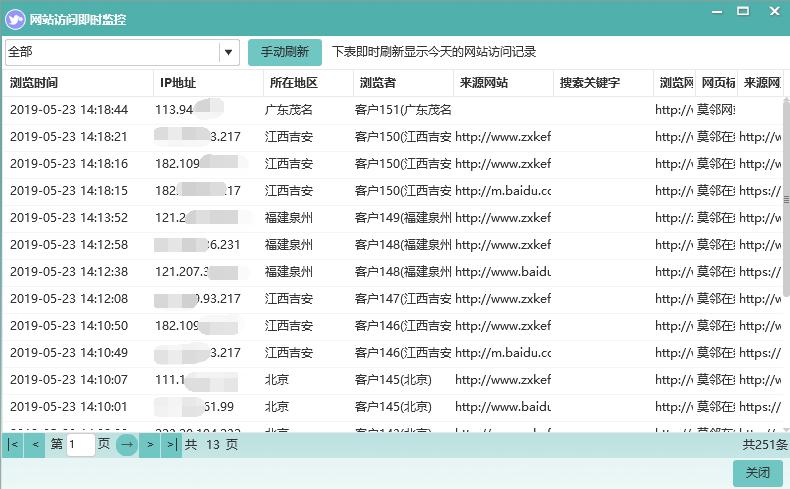Click the 浏览者 column header
This screenshot has height=489, width=790.
[403, 83]
